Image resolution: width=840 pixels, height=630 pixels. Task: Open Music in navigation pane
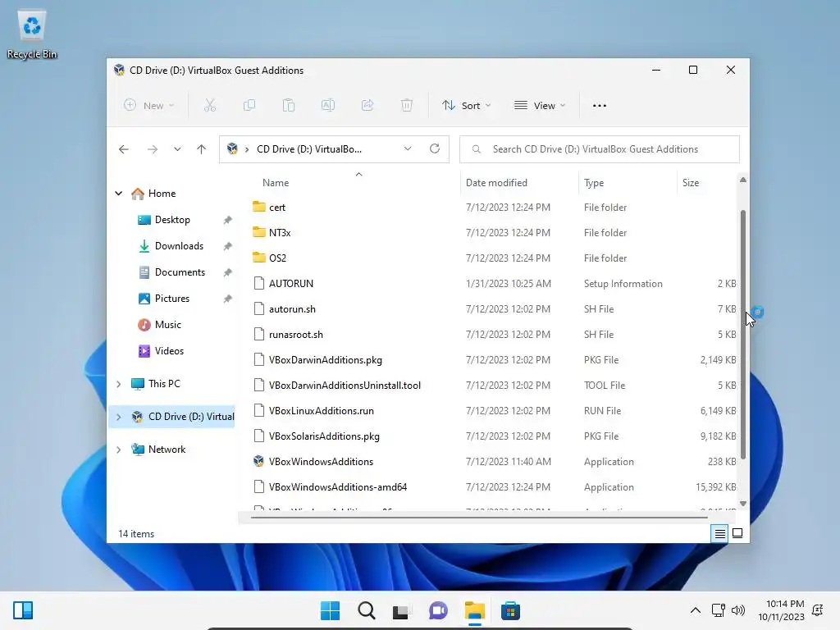coord(167,325)
